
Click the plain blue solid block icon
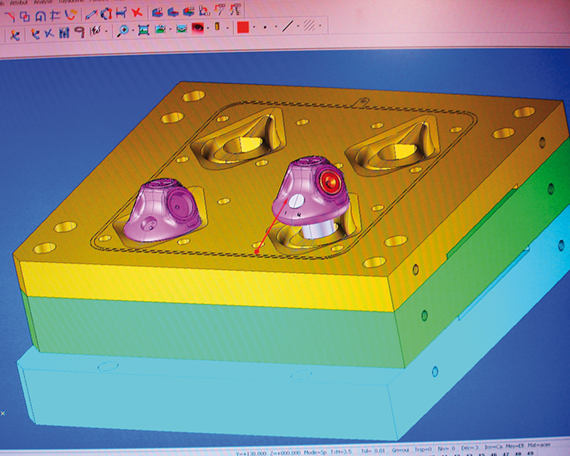pyautogui.click(x=173, y=12)
